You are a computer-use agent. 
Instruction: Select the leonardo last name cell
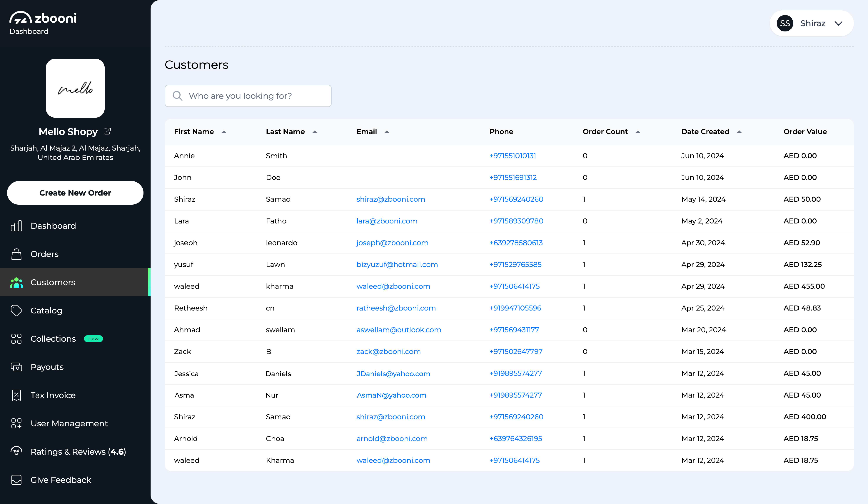[281, 243]
